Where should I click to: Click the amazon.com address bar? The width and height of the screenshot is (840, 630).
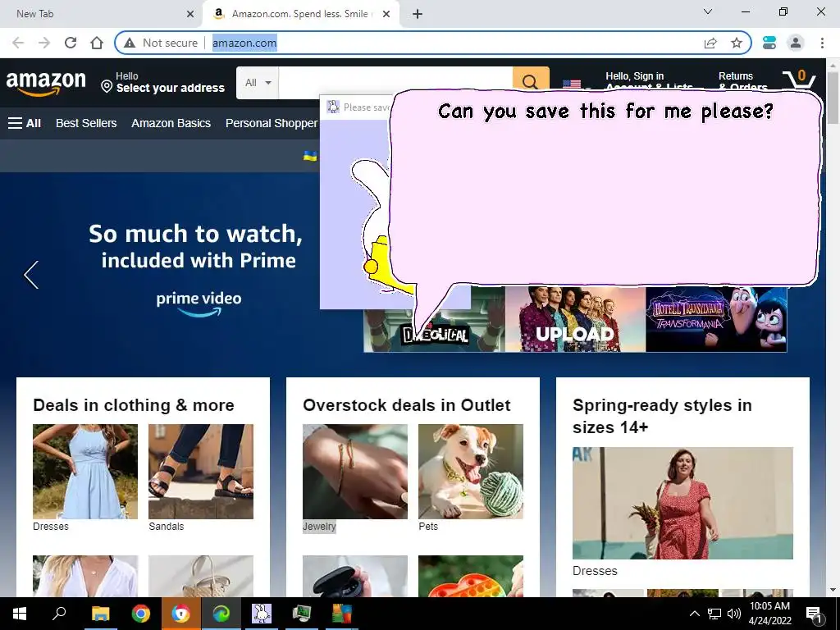433,43
